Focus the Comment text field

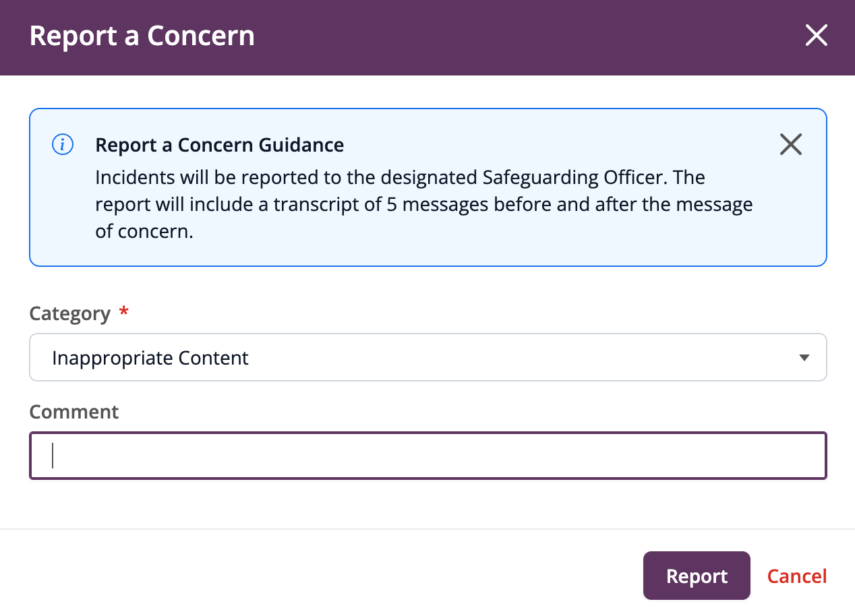(427, 456)
